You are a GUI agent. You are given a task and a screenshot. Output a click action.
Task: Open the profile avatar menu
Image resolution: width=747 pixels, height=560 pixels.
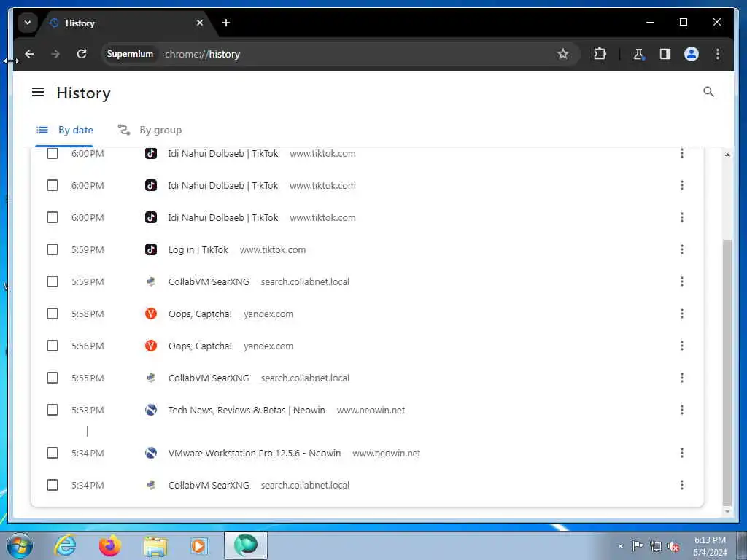[692, 54]
